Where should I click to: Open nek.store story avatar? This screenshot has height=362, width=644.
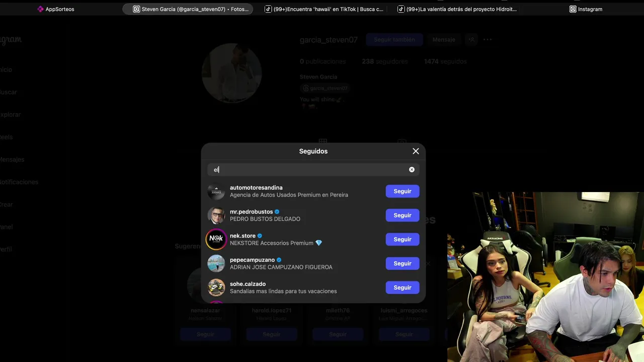(216, 239)
